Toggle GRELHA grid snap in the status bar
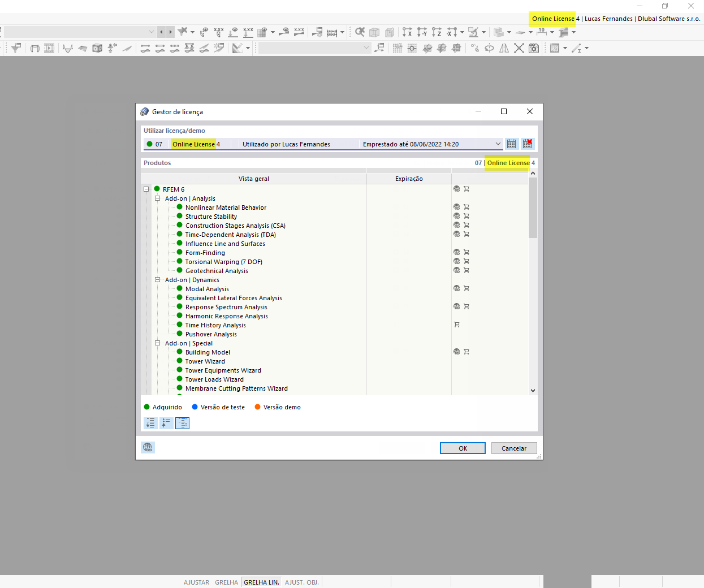 227,582
